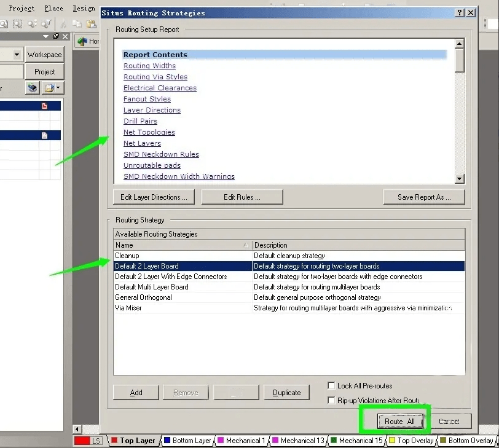Open the Fanout Styles link
Viewport: 499px width, 448px height.
pos(147,99)
